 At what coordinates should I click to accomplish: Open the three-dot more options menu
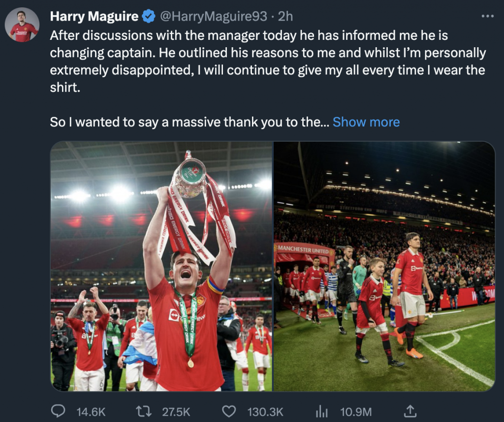coord(487,16)
